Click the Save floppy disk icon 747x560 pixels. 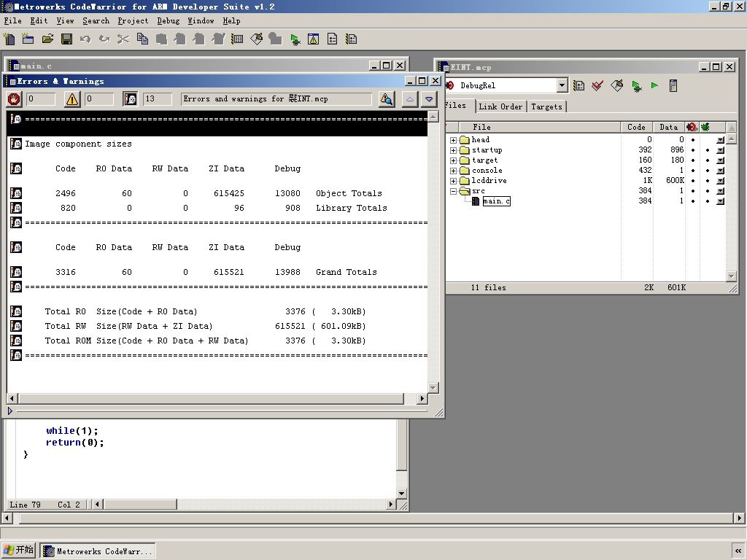tap(66, 39)
